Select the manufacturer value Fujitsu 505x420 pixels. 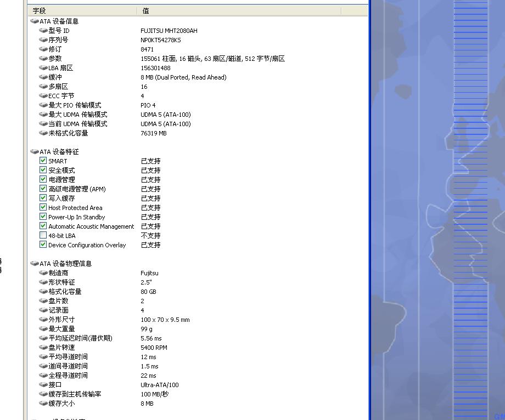coord(149,274)
